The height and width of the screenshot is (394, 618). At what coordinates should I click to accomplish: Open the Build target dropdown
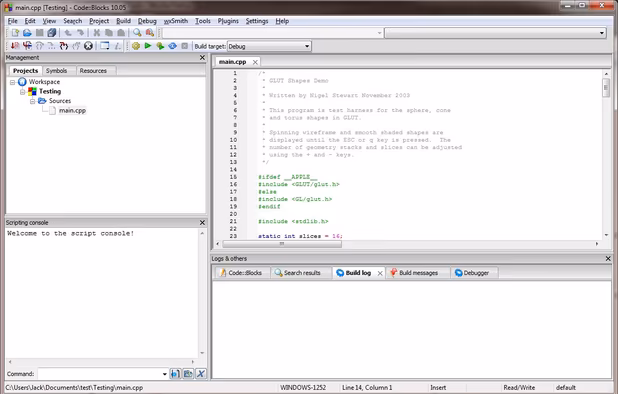coord(269,46)
